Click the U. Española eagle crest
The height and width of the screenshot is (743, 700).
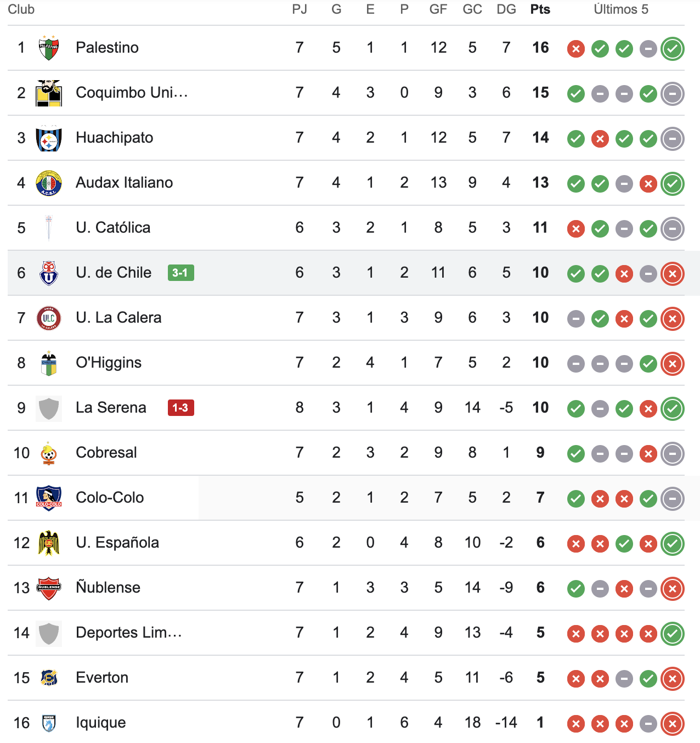[49, 543]
